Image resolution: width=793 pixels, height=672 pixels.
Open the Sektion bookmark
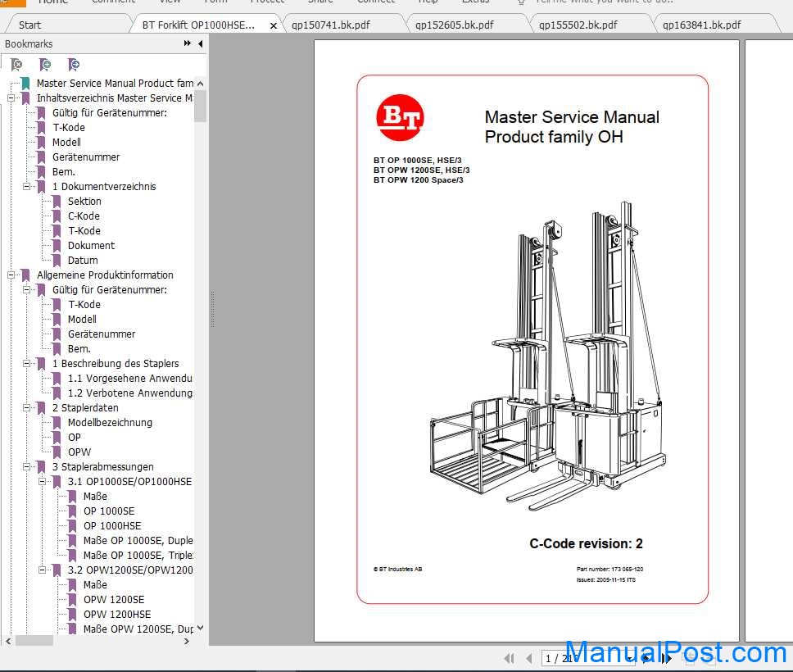point(84,201)
